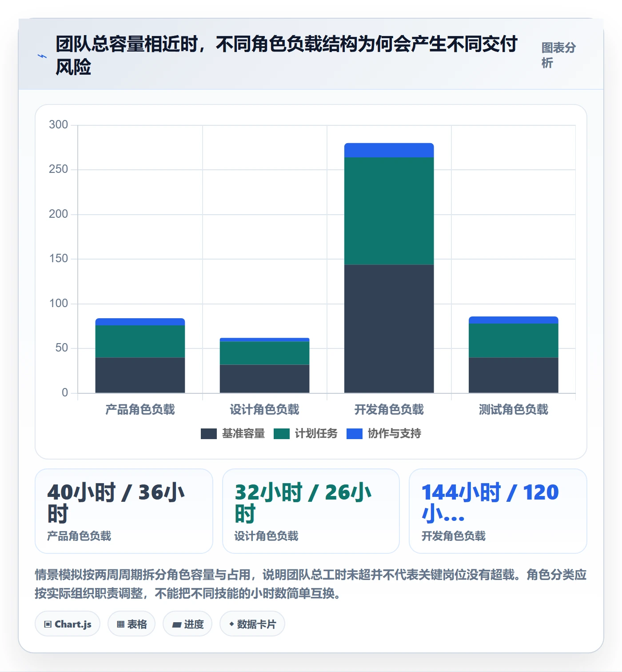The image size is (622, 672).
Task: Click the 50 value on the y-axis
Action: tap(62, 348)
